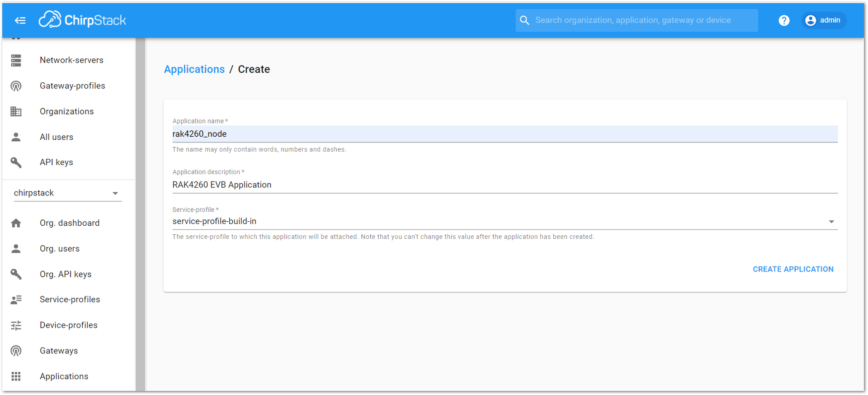Open Org. dashboard menu item
Screen dimensions: 868x395
pos(69,223)
